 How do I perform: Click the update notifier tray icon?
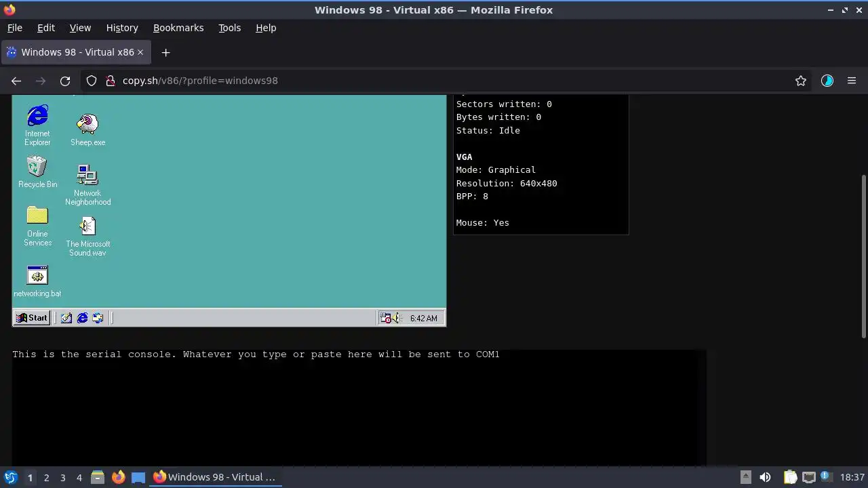827,477
